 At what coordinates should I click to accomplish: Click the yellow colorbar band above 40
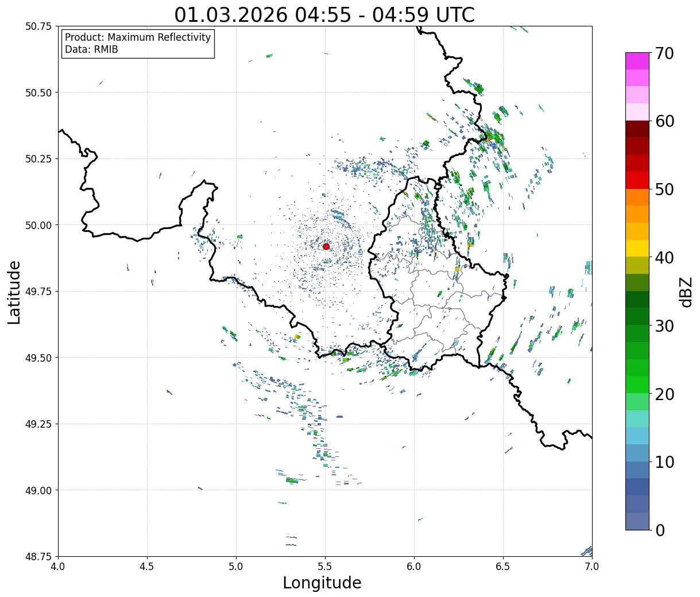click(637, 248)
